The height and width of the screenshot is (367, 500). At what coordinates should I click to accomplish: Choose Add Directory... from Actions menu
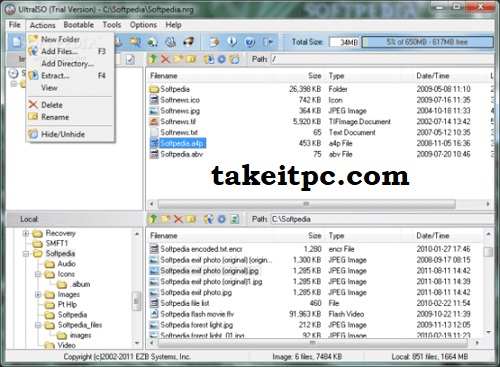(70, 63)
